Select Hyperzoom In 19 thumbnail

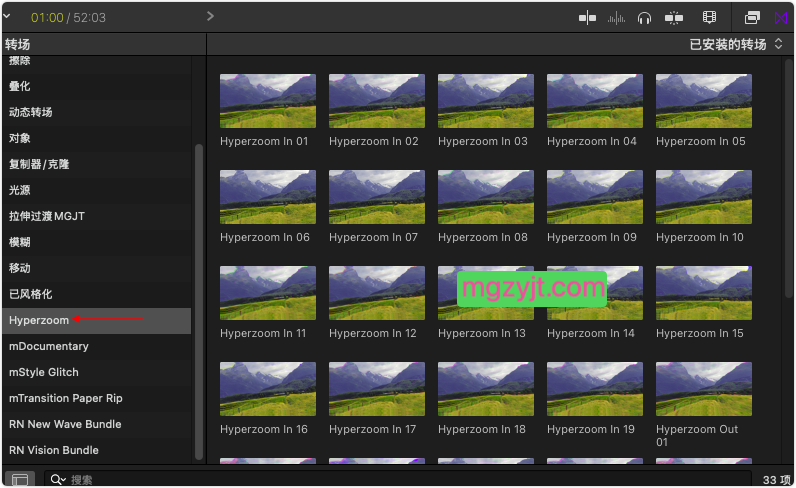[x=594, y=389]
